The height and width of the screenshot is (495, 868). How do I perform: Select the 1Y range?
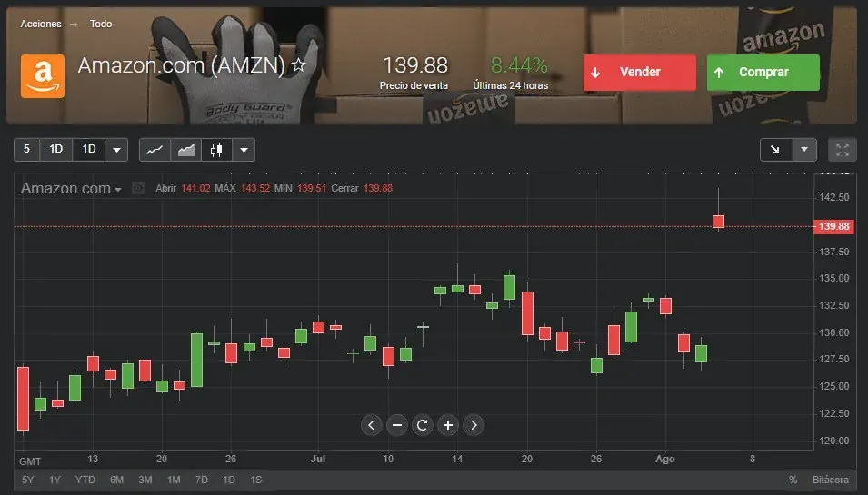coord(55,480)
